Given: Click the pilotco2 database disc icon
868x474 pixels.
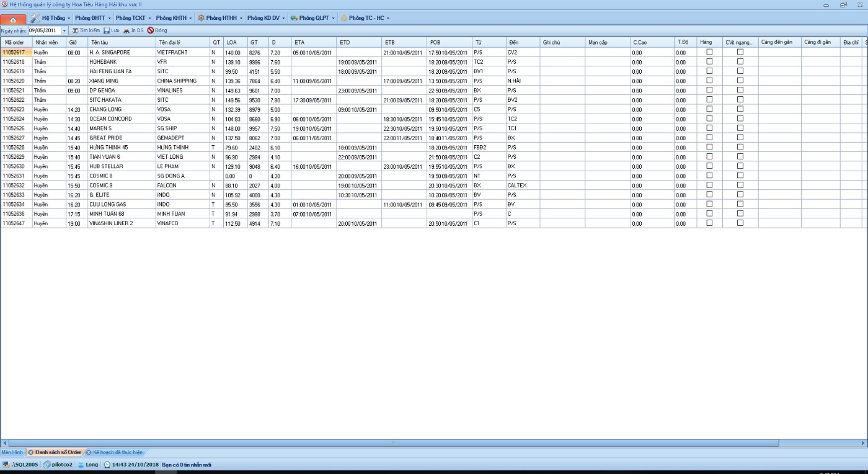Looking at the screenshot, I should click(47, 464).
